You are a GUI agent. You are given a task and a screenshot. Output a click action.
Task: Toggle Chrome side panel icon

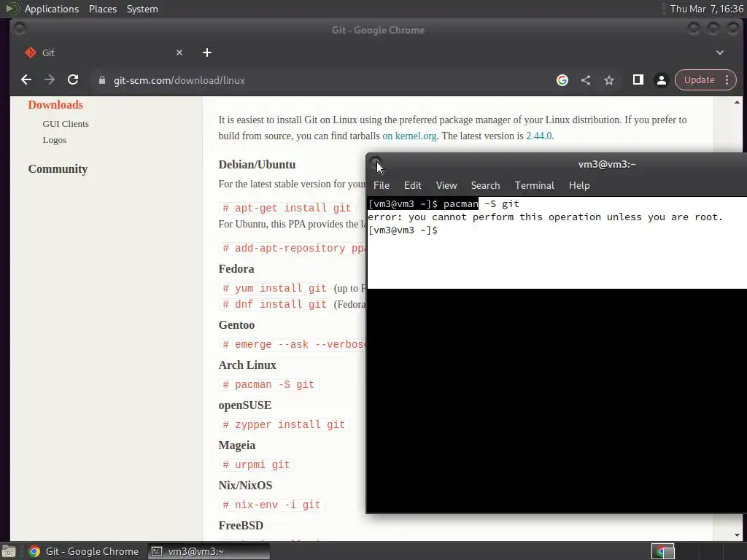[638, 80]
